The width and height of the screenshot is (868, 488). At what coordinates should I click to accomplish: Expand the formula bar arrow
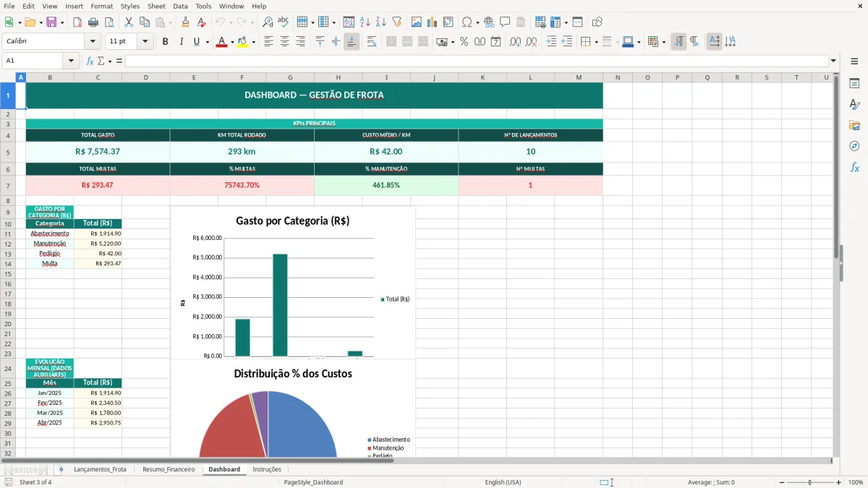(833, 61)
